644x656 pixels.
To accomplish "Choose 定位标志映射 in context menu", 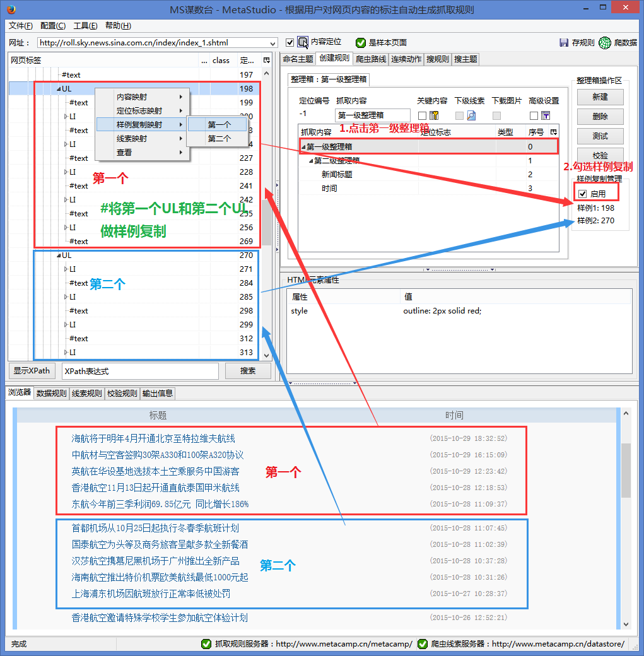I will (143, 111).
